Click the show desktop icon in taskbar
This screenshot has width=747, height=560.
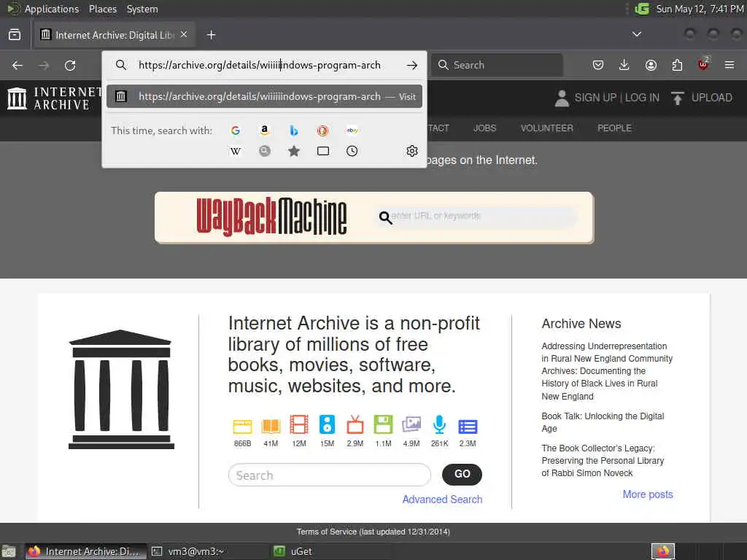pyautogui.click(x=9, y=551)
